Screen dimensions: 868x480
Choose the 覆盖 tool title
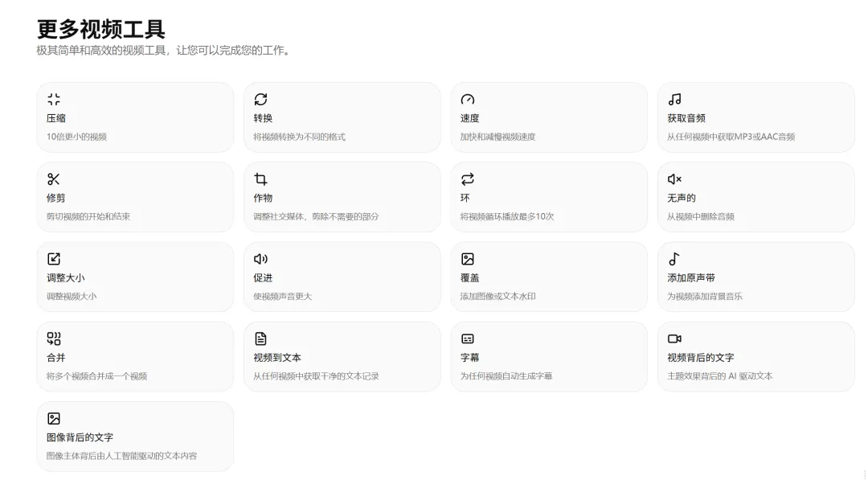pos(470,277)
